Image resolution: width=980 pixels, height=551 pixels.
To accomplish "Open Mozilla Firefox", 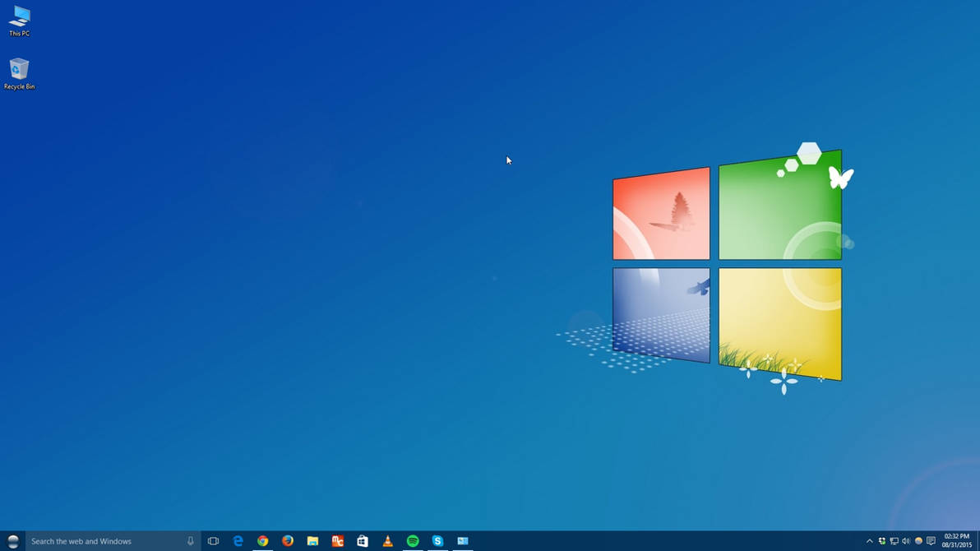I will (287, 541).
